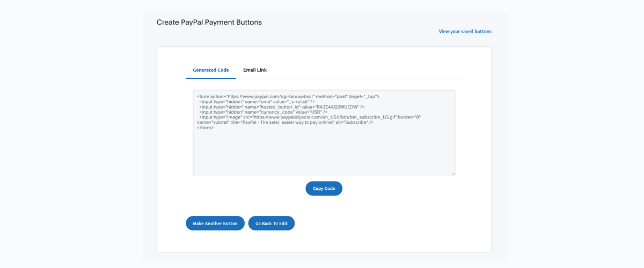This screenshot has height=268, width=644.
Task: Click the cmd _s-xclick code line
Action: [x=257, y=101]
